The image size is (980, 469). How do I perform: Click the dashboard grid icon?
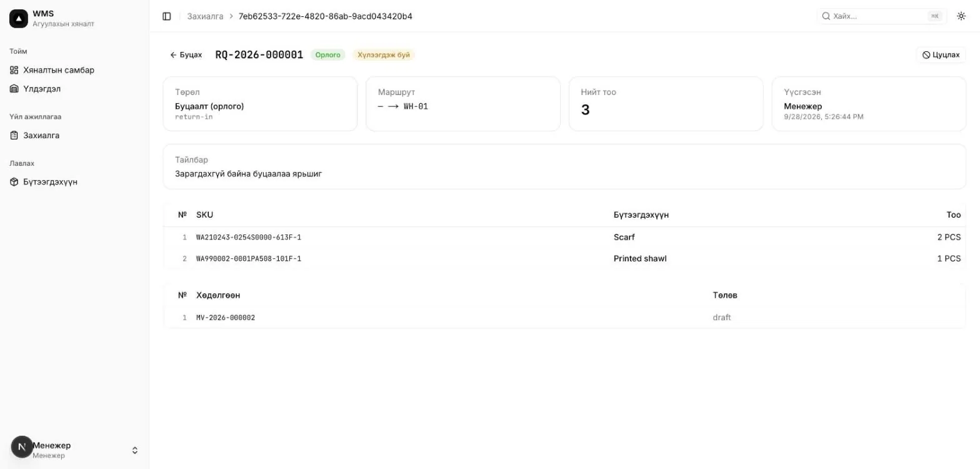tap(14, 70)
